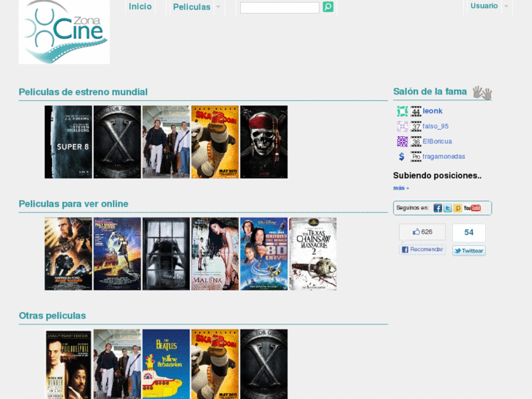
Task: Open the Facebook icon in Seguinos en
Action: pos(438,208)
